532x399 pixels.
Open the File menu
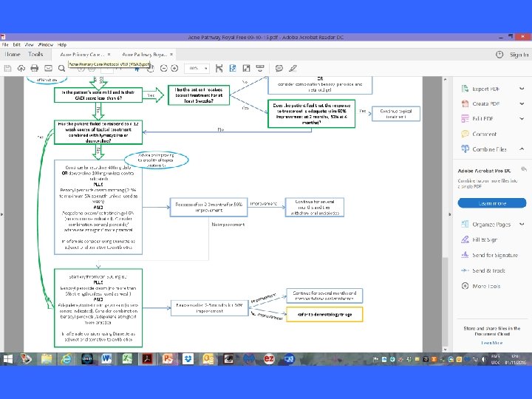[x=5, y=44]
